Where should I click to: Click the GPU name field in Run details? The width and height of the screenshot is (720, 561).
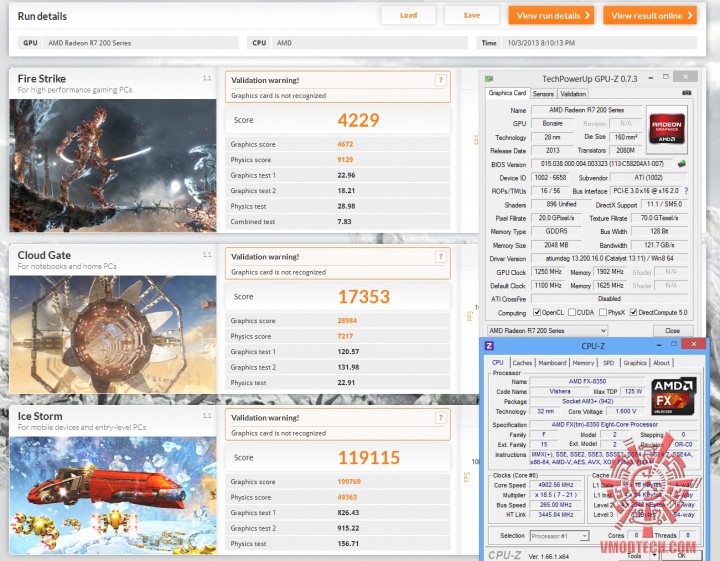pyautogui.click(x=141, y=43)
